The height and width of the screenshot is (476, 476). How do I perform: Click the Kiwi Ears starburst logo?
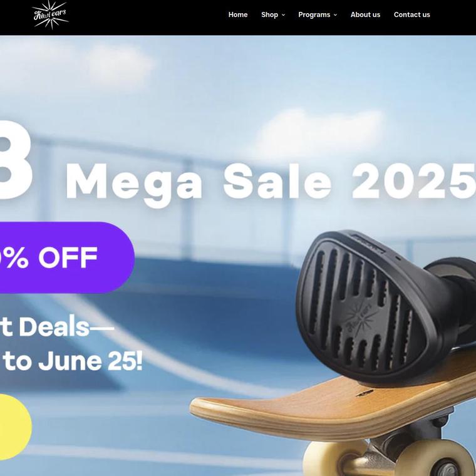pos(50,15)
